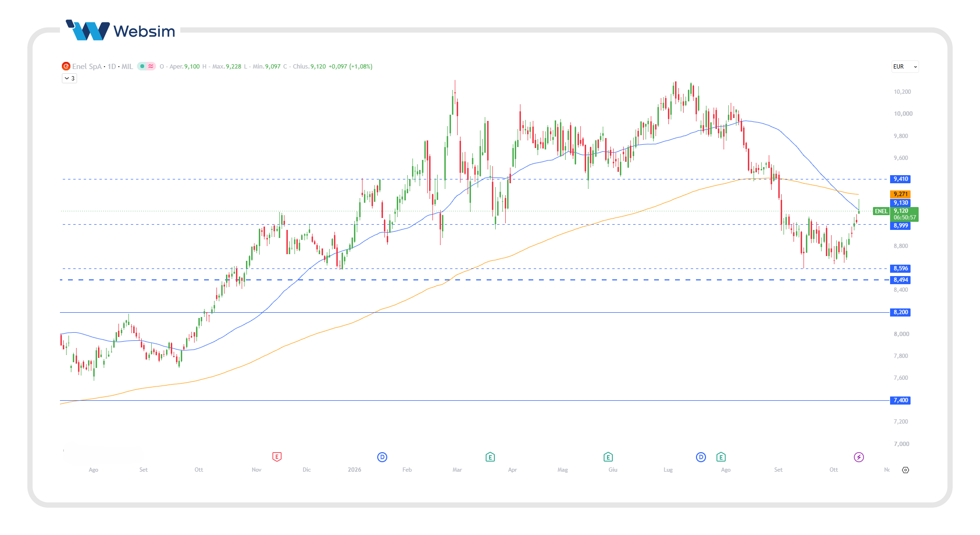Click the green earnings marker near Ago
The height and width of the screenshot is (535, 980).
tap(721, 457)
